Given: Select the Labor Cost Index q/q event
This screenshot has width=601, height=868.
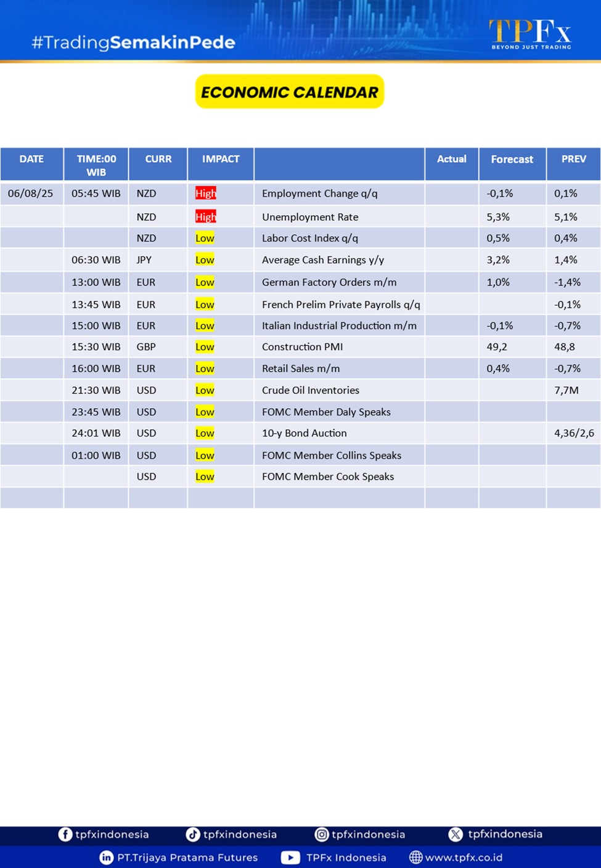Looking at the screenshot, I should (310, 238).
